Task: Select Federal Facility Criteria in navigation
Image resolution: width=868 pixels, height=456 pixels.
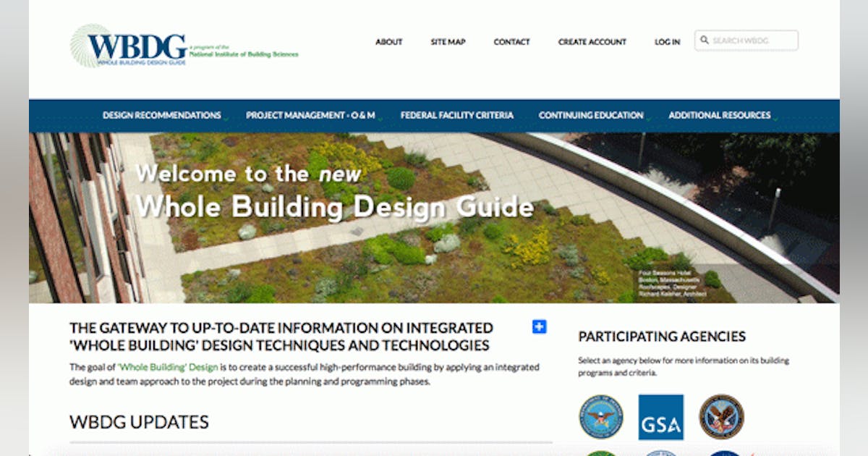Action: click(459, 115)
